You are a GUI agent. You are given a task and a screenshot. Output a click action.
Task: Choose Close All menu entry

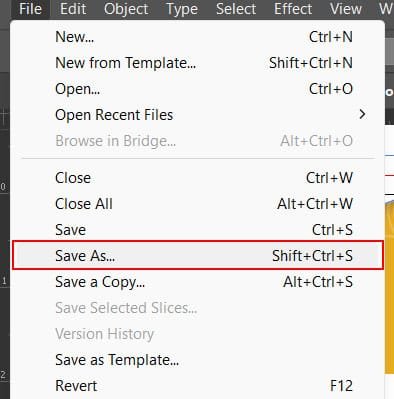pos(198,204)
